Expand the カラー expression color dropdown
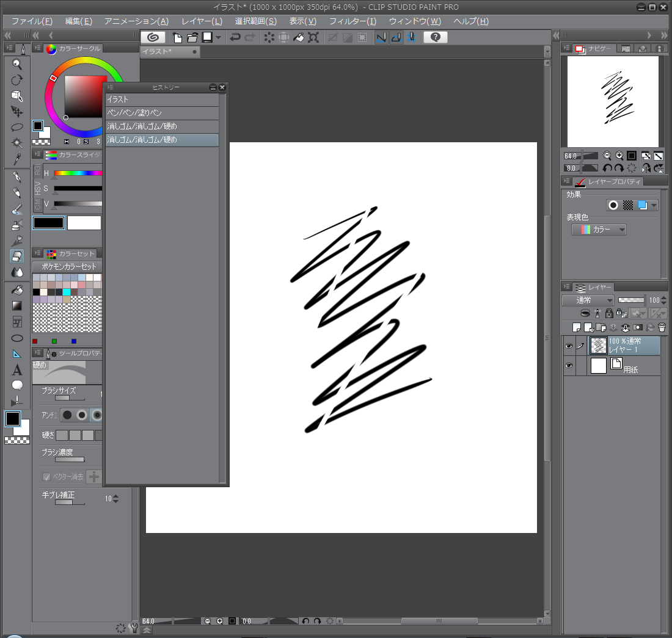Screen dimensions: 672x638 tap(599, 230)
